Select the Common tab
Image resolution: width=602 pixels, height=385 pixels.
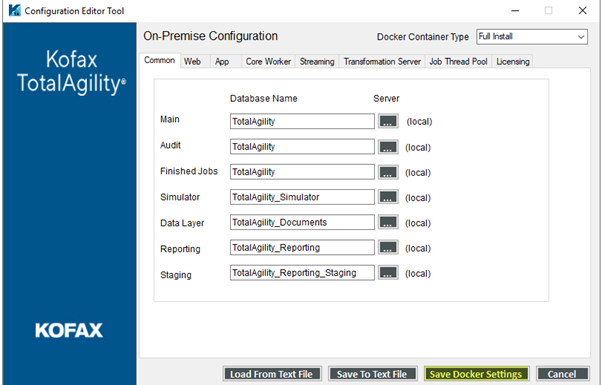(x=159, y=60)
